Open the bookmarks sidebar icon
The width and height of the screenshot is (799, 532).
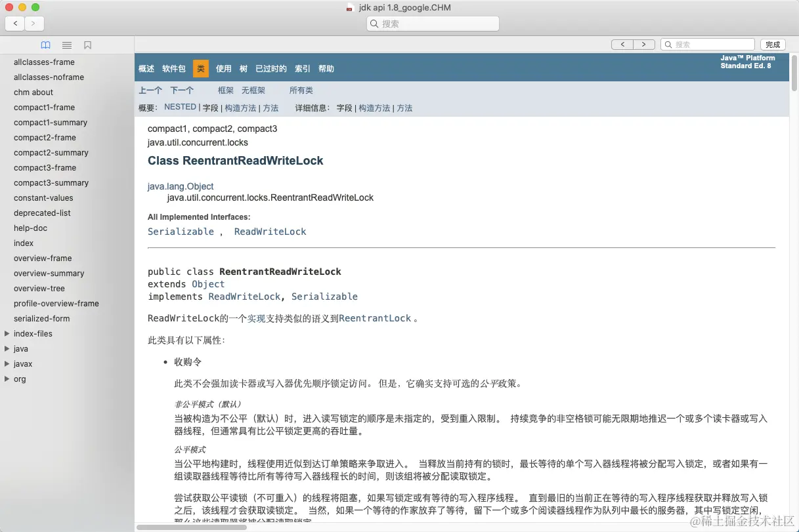[x=87, y=45]
